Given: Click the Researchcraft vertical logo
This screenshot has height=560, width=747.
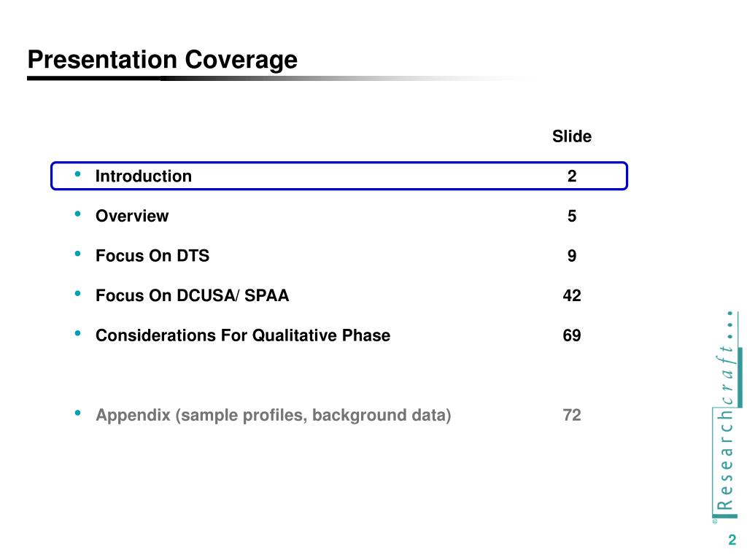Looking at the screenshot, I should 725,419.
